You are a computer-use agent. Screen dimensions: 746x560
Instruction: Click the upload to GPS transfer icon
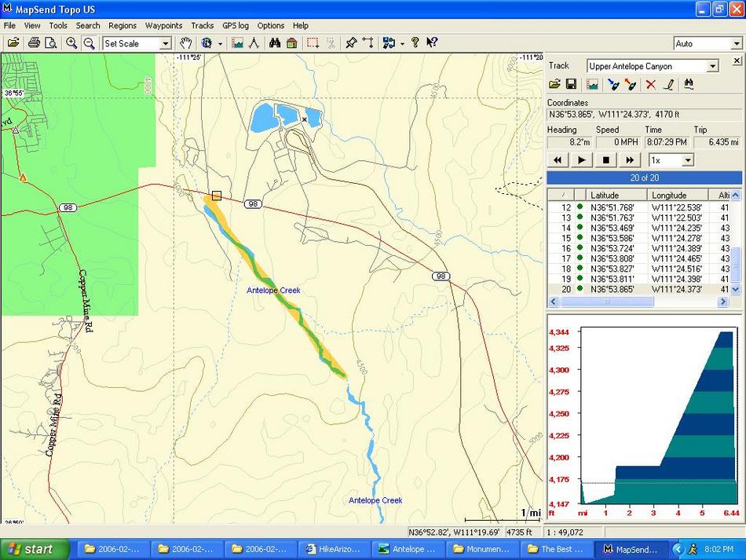(x=389, y=43)
